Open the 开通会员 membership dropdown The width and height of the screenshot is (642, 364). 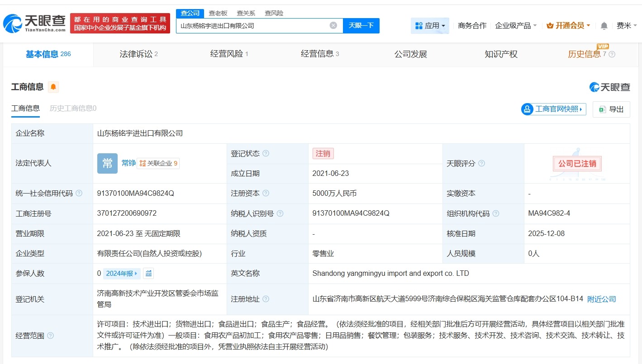click(568, 26)
